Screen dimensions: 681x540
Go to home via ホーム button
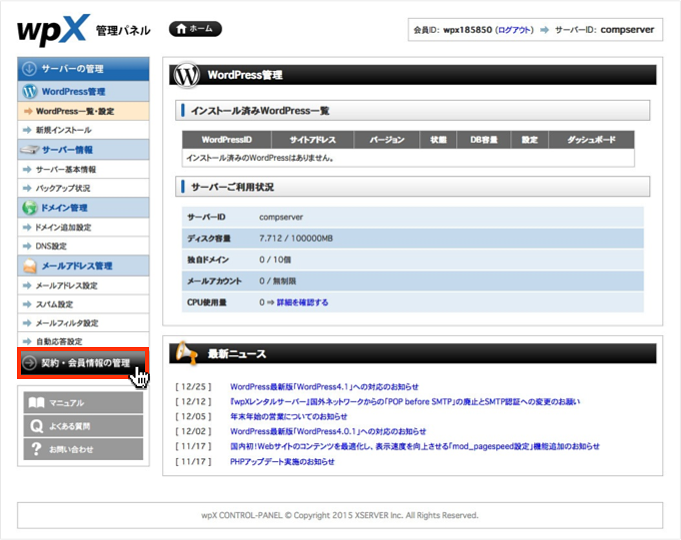195,29
